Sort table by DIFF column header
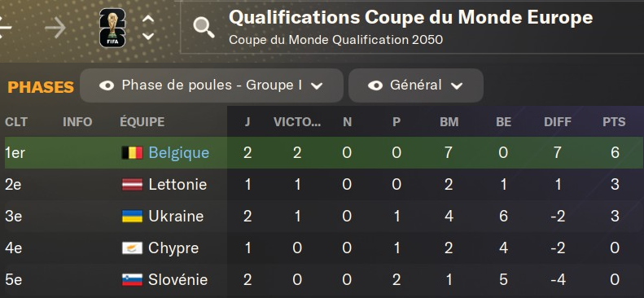644x298 pixels. click(x=558, y=122)
